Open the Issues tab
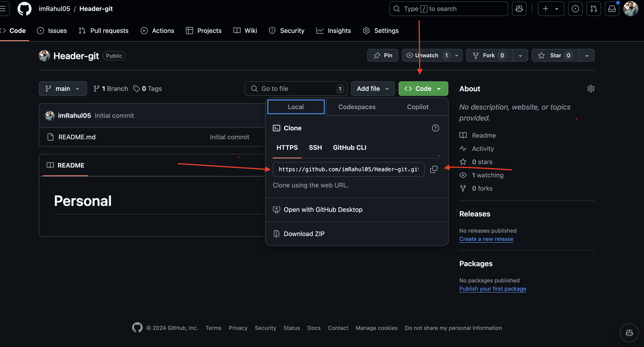Image resolution: width=644 pixels, height=347 pixels. click(52, 31)
